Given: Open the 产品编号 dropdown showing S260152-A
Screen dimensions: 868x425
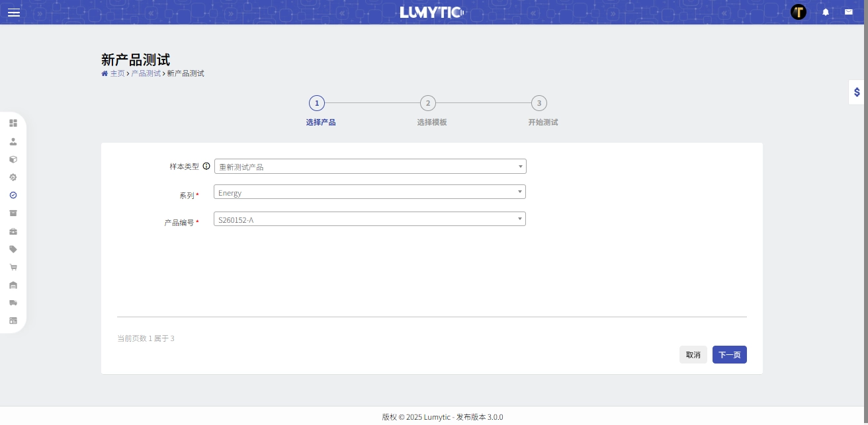Looking at the screenshot, I should (370, 219).
